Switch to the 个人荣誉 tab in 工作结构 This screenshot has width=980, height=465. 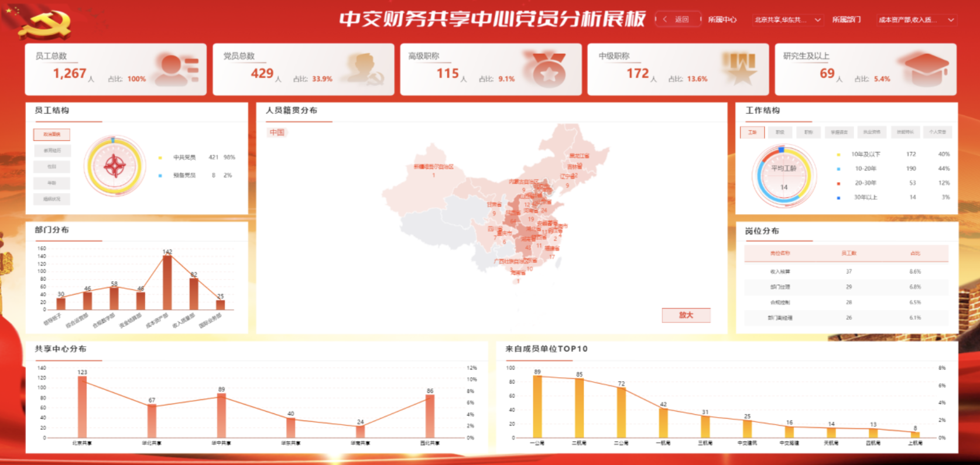938,132
